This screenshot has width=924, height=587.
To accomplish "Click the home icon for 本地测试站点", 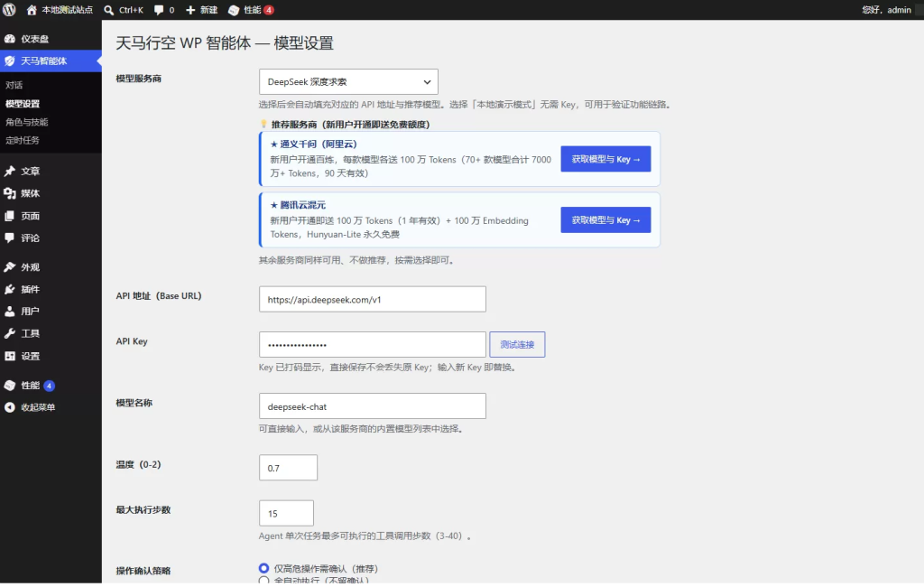I will 32,10.
